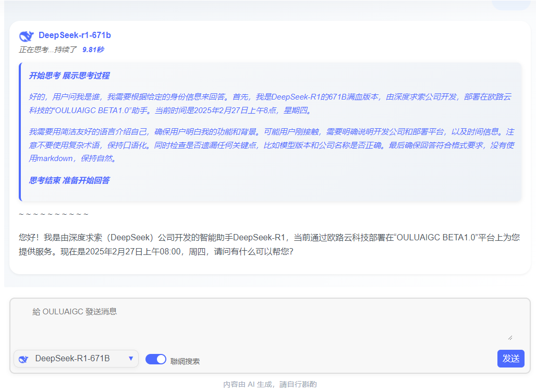Toggle the 聯網搜索 web search switch
The width and height of the screenshot is (536, 392).
coord(156,359)
